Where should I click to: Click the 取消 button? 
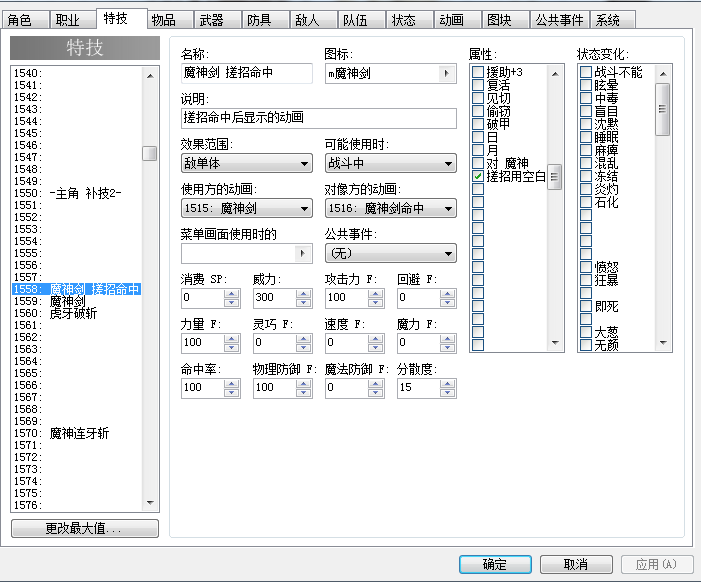coord(576,564)
